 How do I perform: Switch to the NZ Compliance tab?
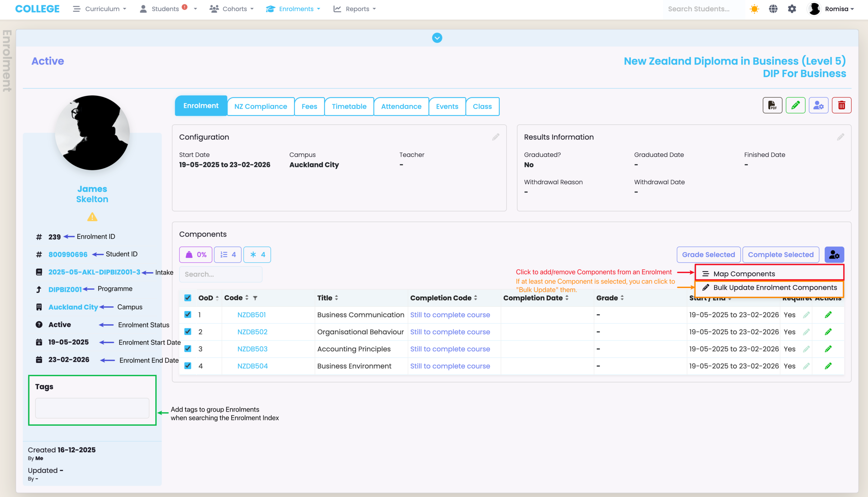(261, 107)
